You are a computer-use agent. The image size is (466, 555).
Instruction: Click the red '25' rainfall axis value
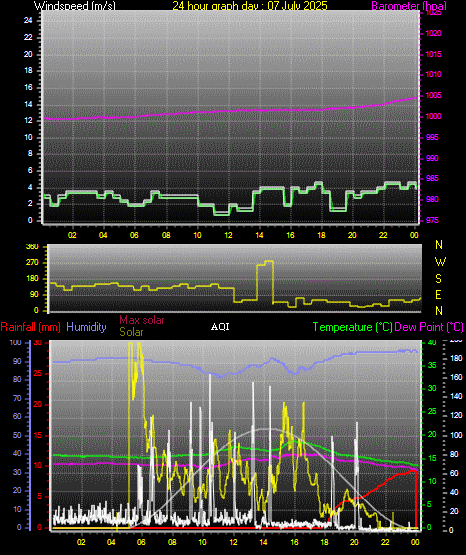point(37,374)
